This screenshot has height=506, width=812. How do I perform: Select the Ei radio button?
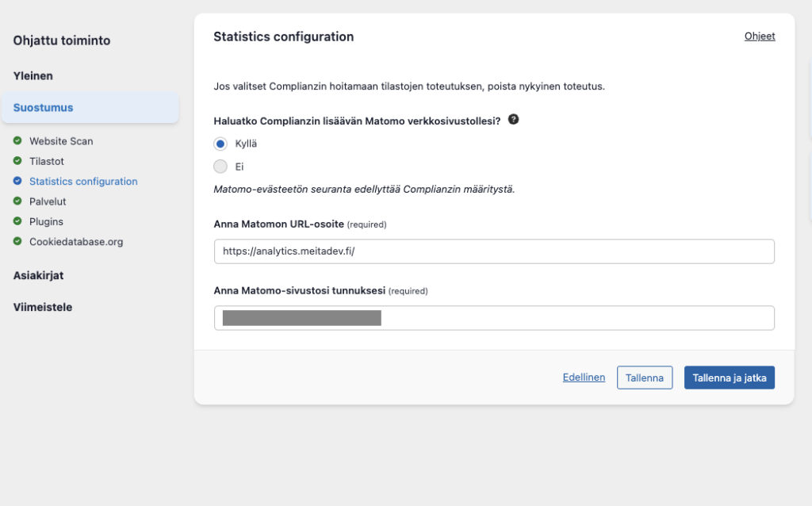tap(220, 167)
